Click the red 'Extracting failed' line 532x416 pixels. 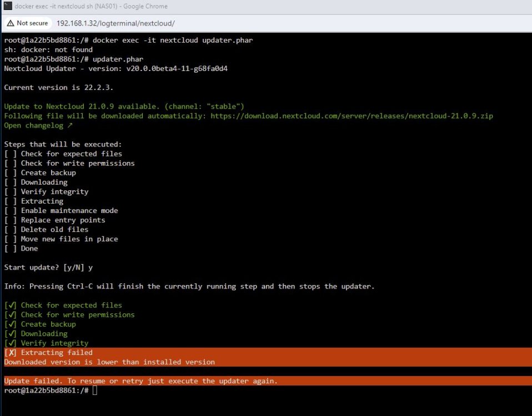(48, 353)
